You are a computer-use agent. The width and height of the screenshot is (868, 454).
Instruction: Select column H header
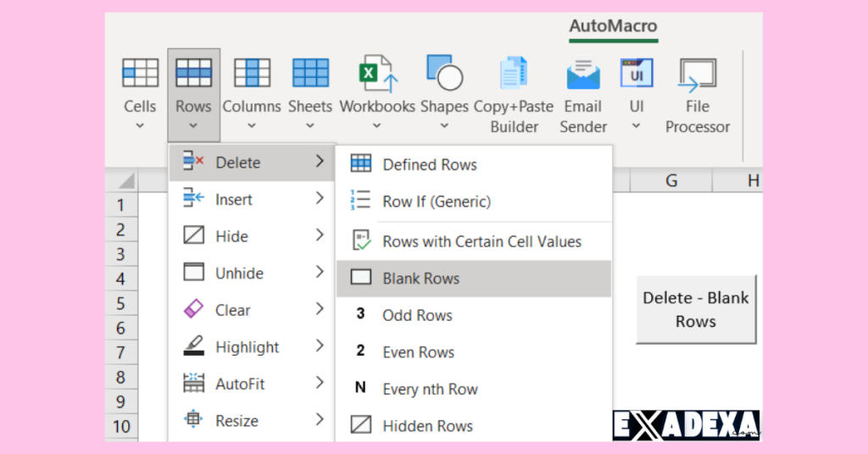click(738, 180)
